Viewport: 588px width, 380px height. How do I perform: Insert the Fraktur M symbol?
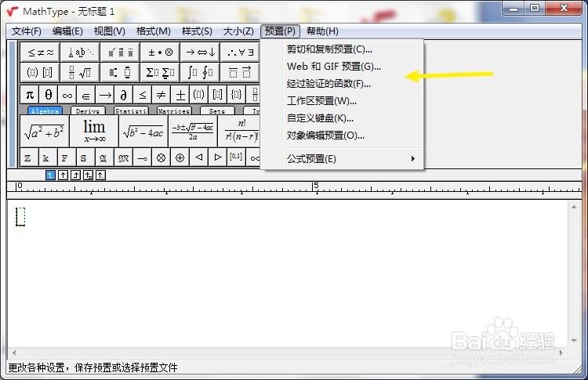tap(123, 157)
